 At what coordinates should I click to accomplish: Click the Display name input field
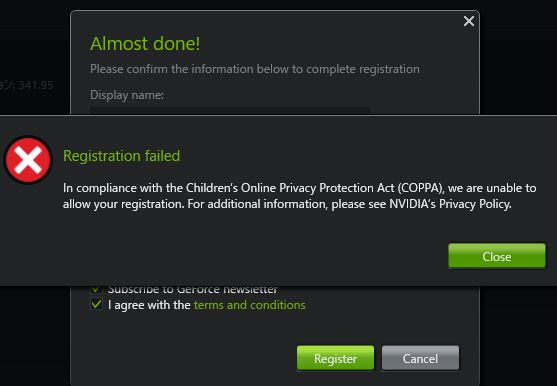click(x=230, y=110)
